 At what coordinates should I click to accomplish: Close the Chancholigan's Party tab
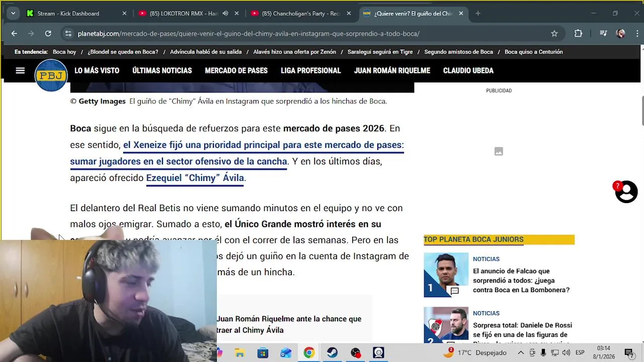click(349, 14)
